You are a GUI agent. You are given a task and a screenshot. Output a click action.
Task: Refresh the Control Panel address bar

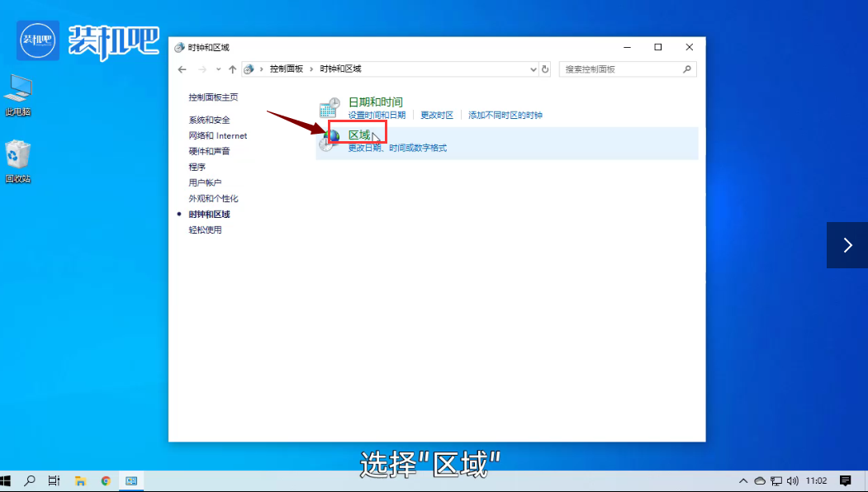(x=545, y=69)
